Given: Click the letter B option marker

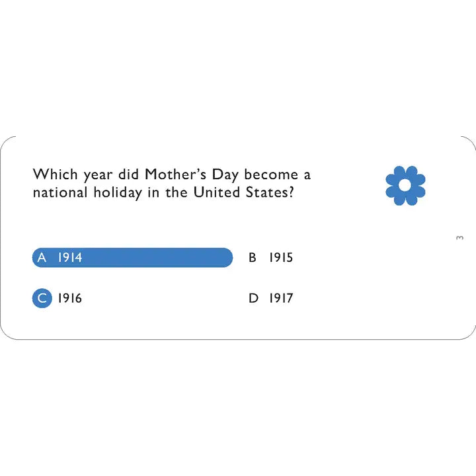Looking at the screenshot, I should click(253, 257).
